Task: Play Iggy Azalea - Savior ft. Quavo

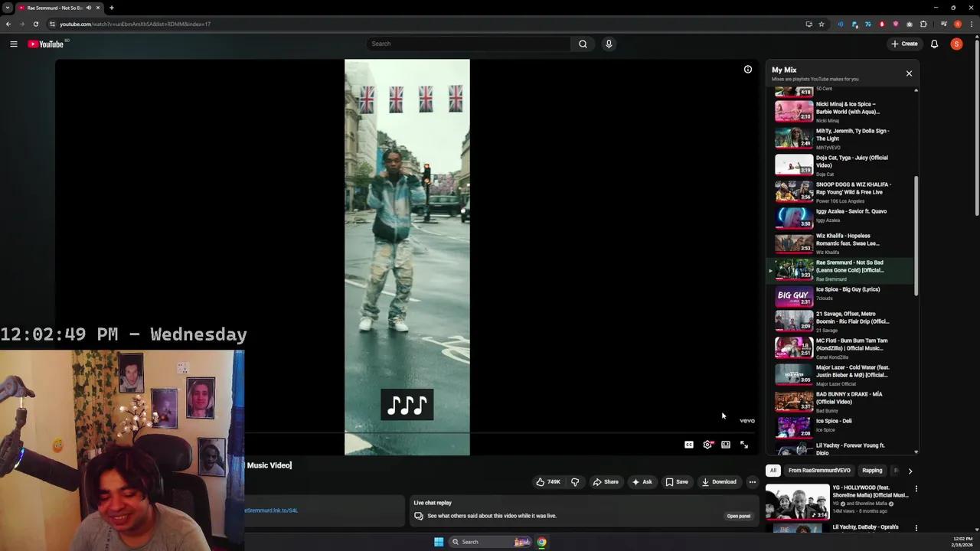Action: [x=840, y=219]
